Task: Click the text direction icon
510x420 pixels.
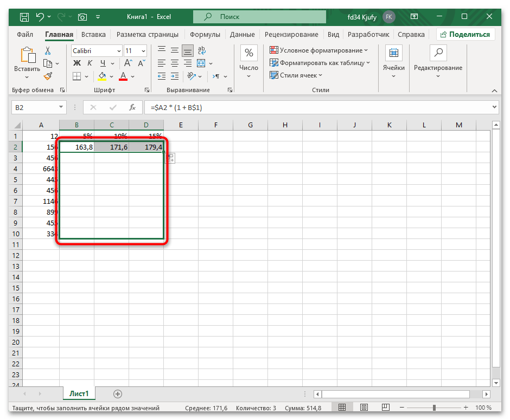Action: (x=216, y=76)
